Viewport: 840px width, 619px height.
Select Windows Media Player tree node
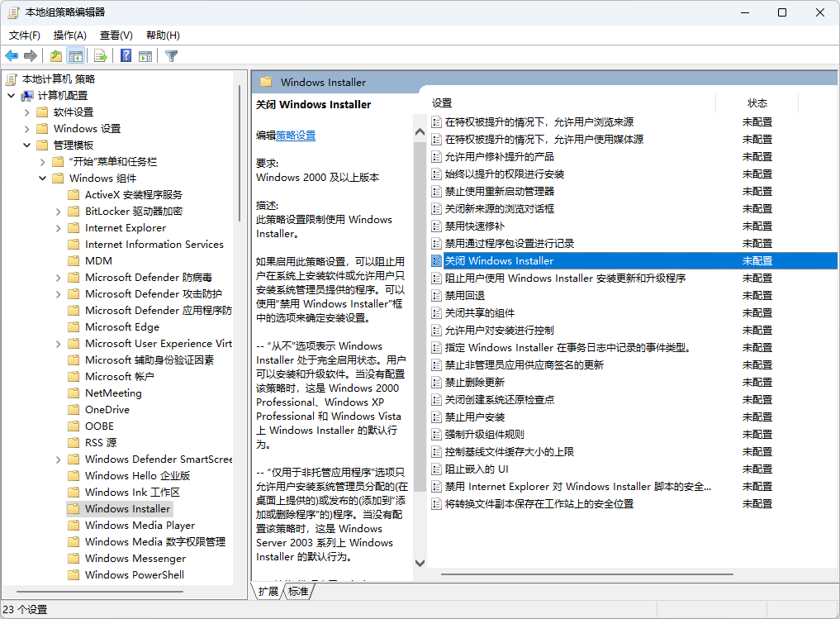(140, 526)
